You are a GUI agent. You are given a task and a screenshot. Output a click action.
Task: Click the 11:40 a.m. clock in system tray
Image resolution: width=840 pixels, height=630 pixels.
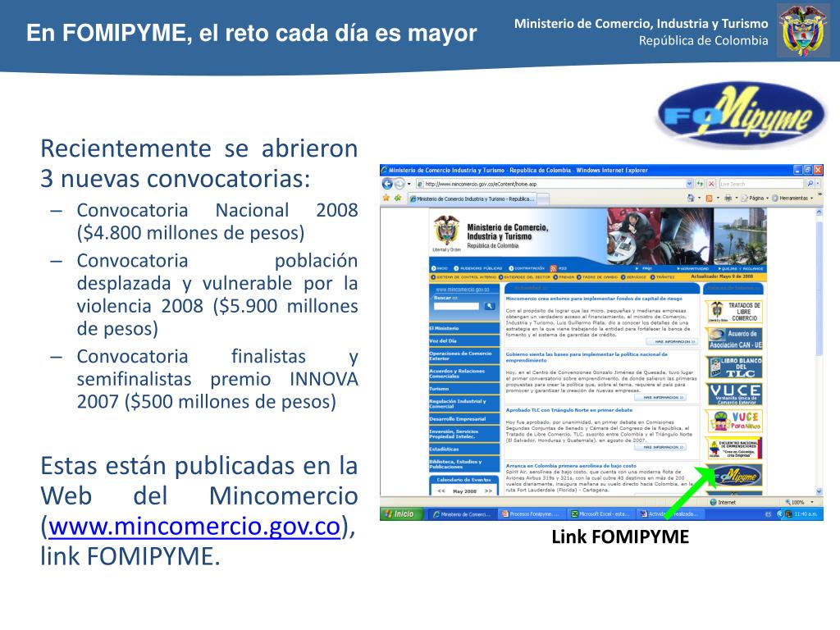[806, 514]
